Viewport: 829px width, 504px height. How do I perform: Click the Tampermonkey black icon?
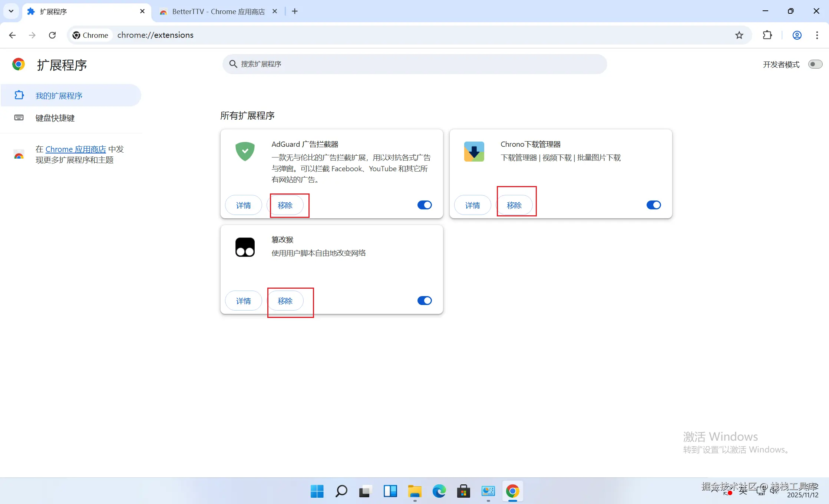245,247
